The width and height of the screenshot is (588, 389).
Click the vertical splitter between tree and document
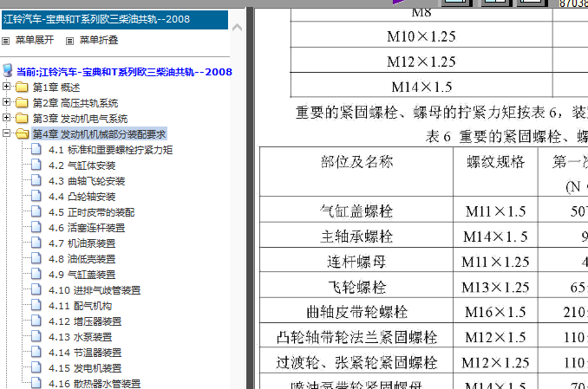[x=250, y=198]
